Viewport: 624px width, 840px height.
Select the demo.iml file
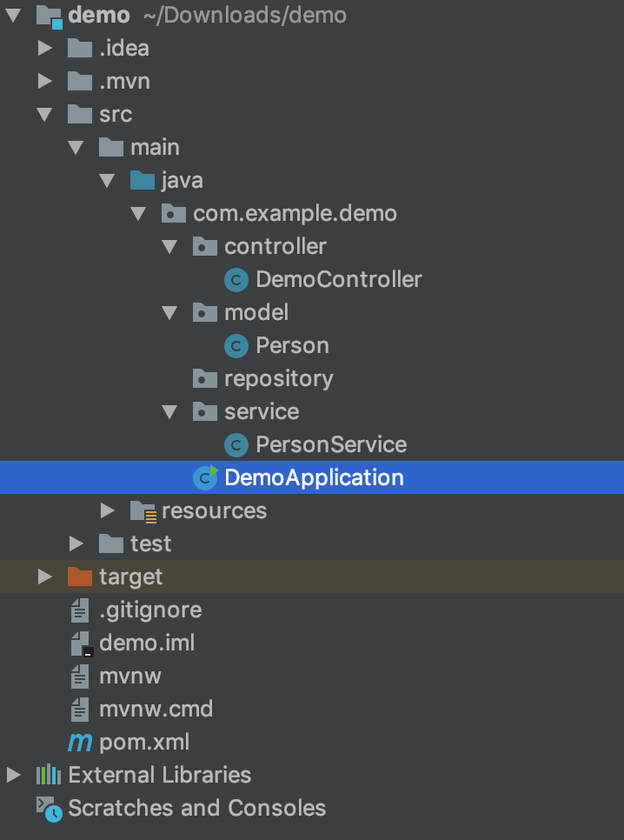pos(147,643)
